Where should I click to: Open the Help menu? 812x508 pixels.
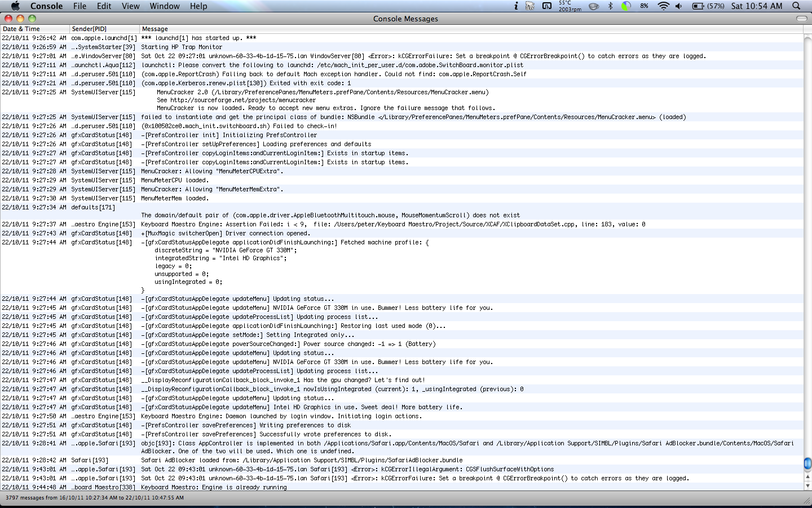pyautogui.click(x=198, y=6)
